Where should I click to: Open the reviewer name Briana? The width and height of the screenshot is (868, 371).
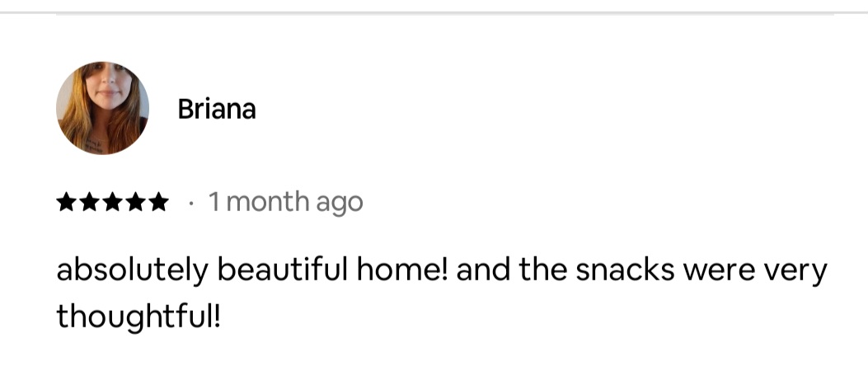click(217, 110)
